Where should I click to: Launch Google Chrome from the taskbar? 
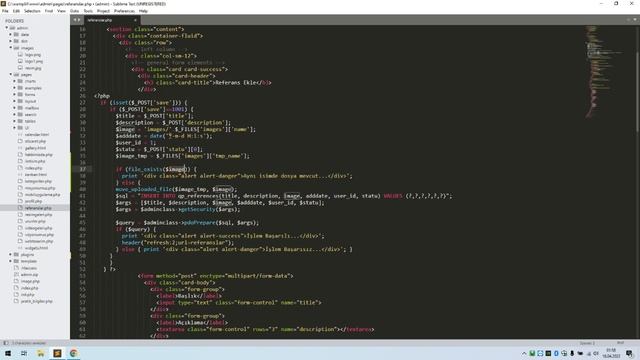pyautogui.click(x=73, y=353)
